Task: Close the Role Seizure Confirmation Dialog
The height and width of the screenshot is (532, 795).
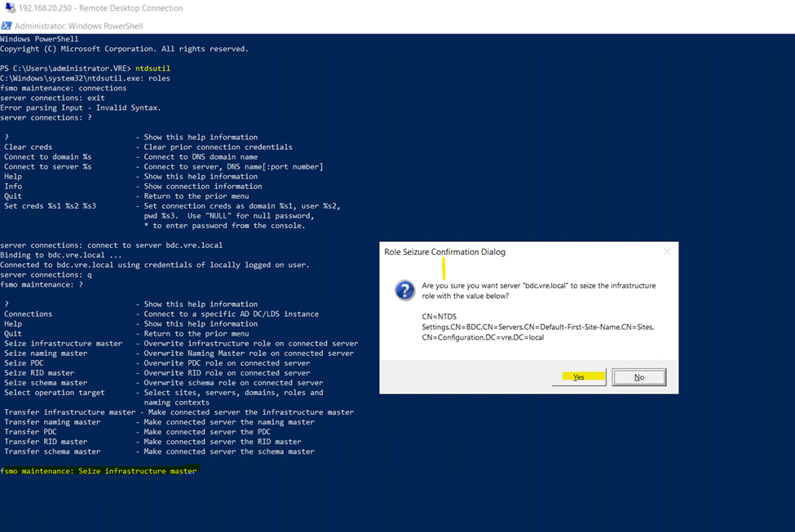Action: point(666,253)
